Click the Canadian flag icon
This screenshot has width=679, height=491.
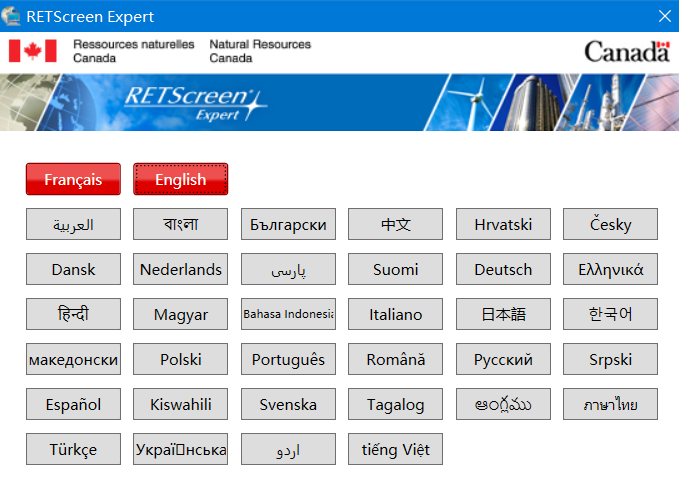point(32,51)
